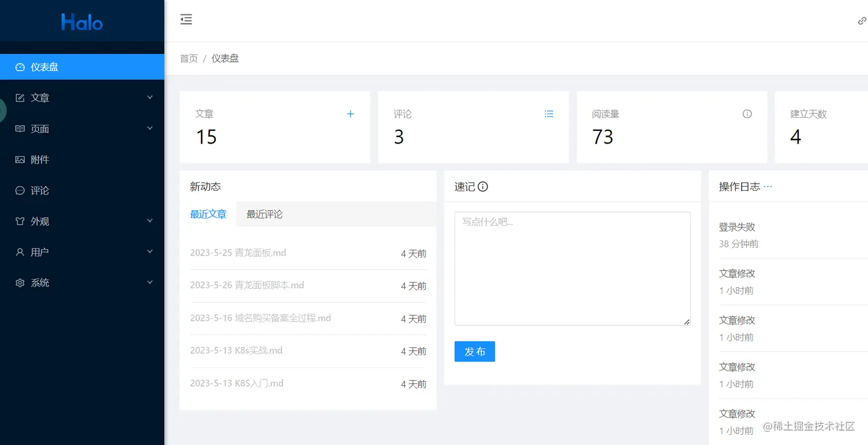Click the shirt icon beside 外观
The height and width of the screenshot is (445, 868).
[20, 221]
